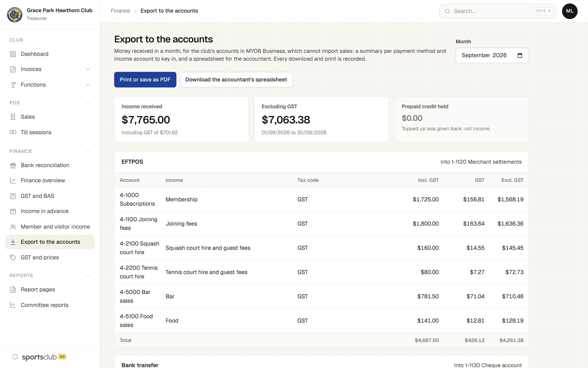This screenshot has width=588, height=368.
Task: Click the Finance breadcrumb link
Action: tap(120, 11)
